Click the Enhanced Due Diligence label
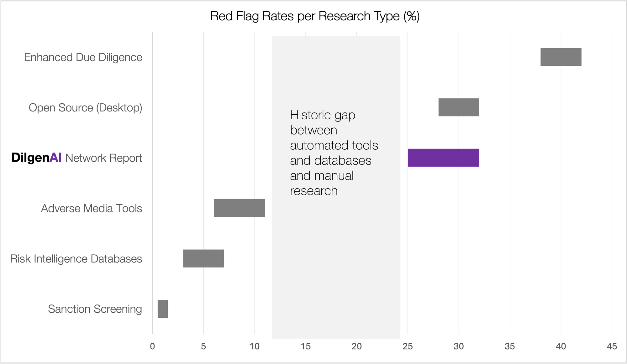Viewport: 627px width, 364px height. pyautogui.click(x=83, y=57)
